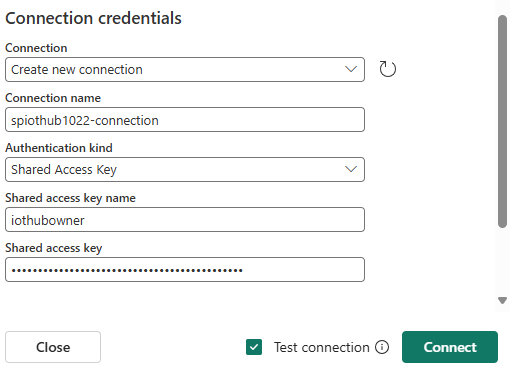Viewport: 516px width, 377px height.
Task: Refresh the connection list with circular arrow
Action: click(x=387, y=69)
